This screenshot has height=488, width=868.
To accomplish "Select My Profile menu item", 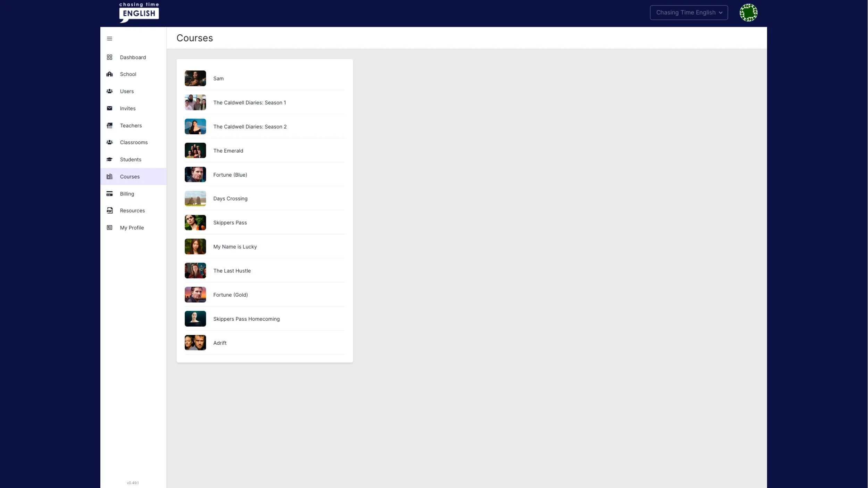I will tap(132, 228).
